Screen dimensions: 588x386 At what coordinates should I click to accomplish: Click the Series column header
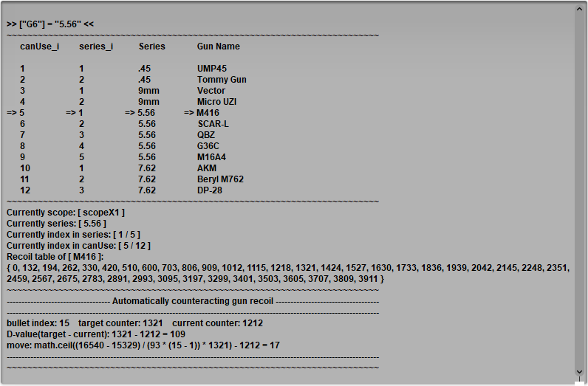pyautogui.click(x=152, y=46)
